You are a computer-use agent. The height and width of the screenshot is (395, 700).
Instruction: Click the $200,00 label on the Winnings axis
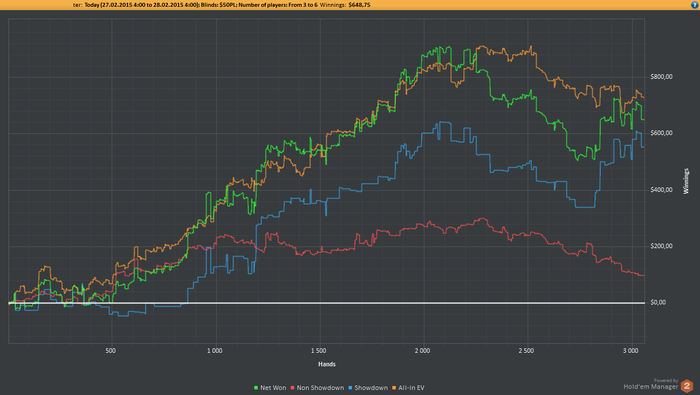[x=661, y=246]
